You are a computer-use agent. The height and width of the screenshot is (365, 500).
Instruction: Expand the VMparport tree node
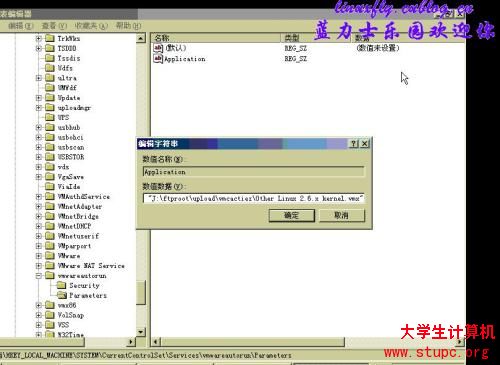click(39, 246)
